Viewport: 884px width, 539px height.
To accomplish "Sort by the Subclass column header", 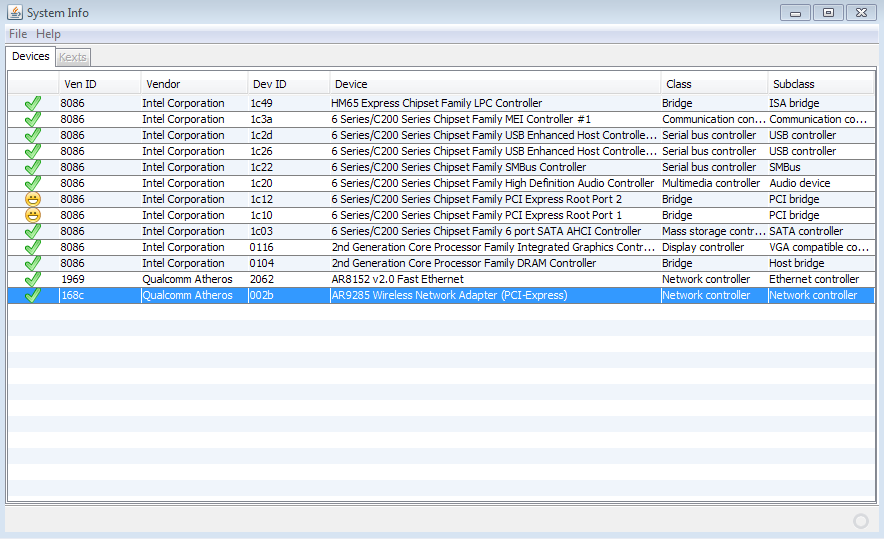I will (821, 84).
